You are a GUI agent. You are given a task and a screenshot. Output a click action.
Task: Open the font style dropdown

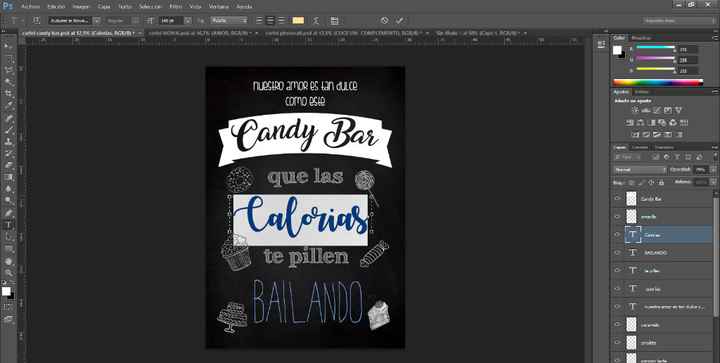[x=135, y=21]
